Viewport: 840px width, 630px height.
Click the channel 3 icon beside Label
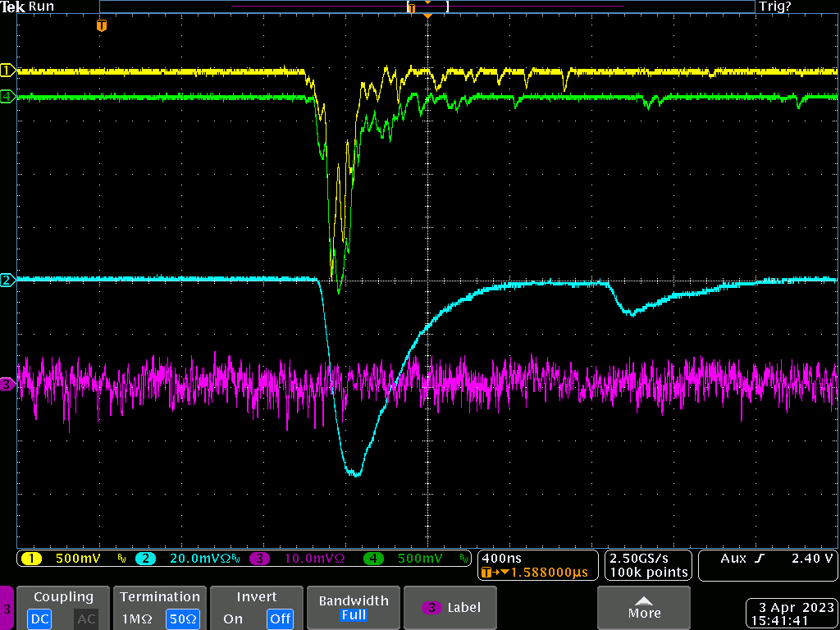coord(431,608)
